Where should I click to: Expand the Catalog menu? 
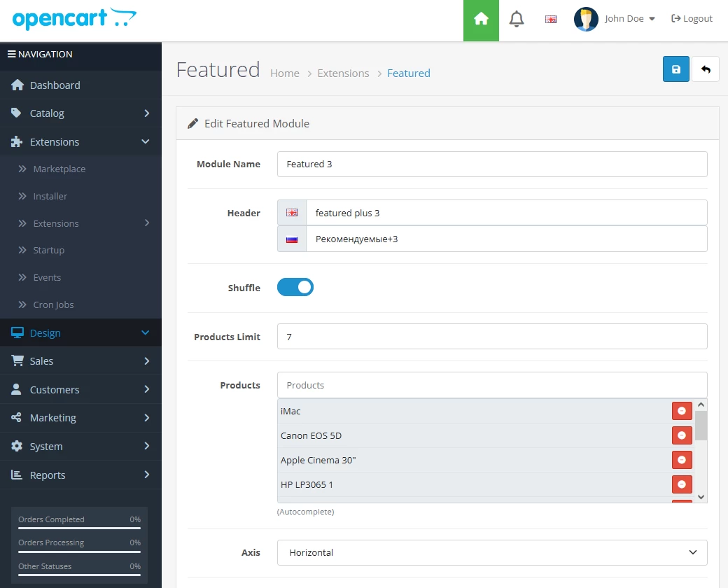pos(80,113)
